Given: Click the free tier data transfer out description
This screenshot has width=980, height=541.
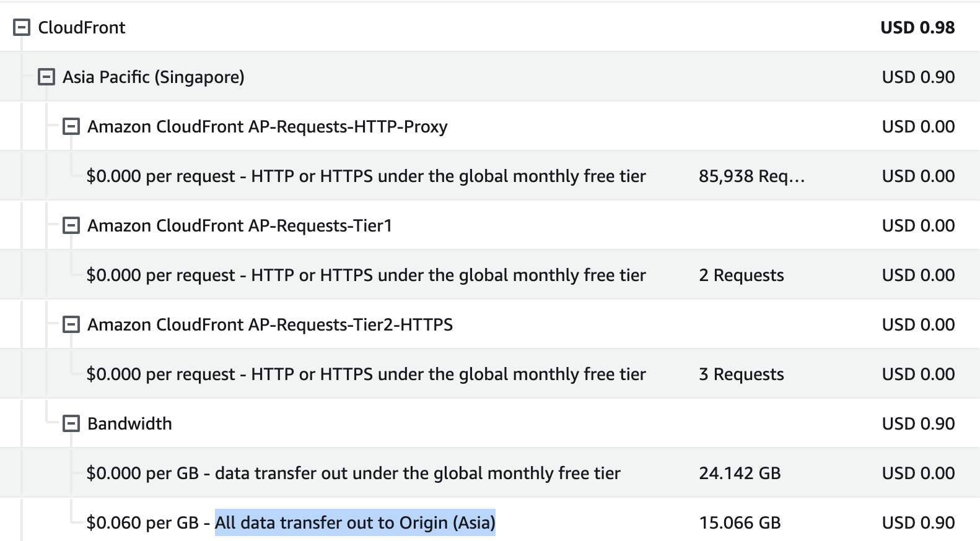Looking at the screenshot, I should click(x=353, y=473).
